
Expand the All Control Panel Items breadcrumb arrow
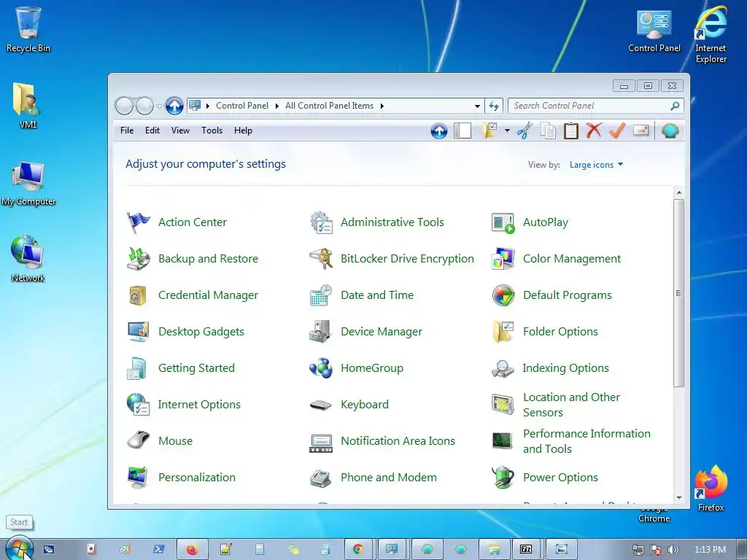382,106
